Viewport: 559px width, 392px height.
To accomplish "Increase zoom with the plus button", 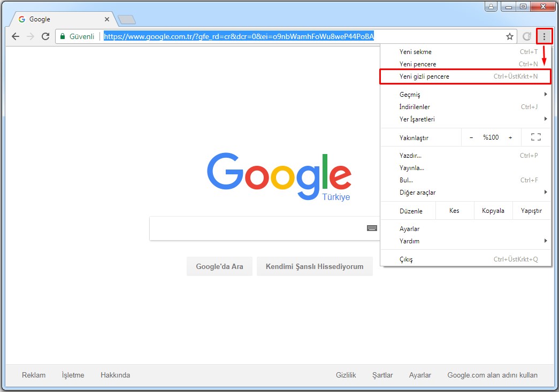I will pos(510,137).
